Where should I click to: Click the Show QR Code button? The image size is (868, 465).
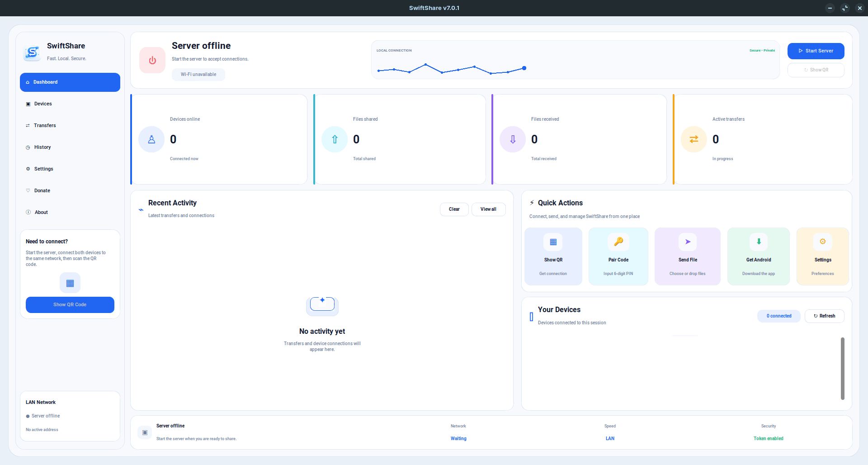tap(70, 305)
